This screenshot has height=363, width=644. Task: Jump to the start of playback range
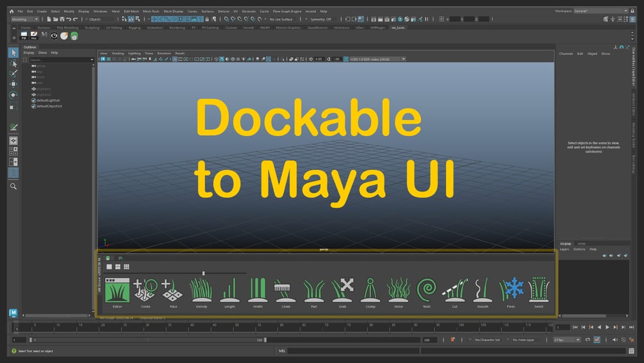(x=575, y=327)
